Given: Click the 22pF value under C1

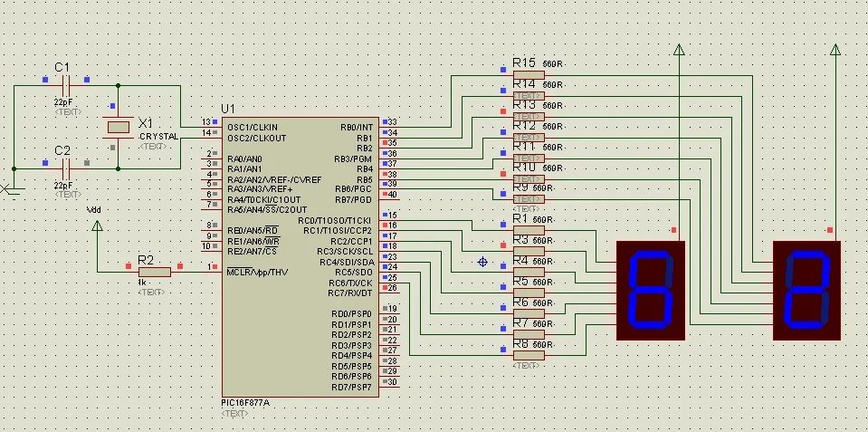Looking at the screenshot, I should [63, 103].
